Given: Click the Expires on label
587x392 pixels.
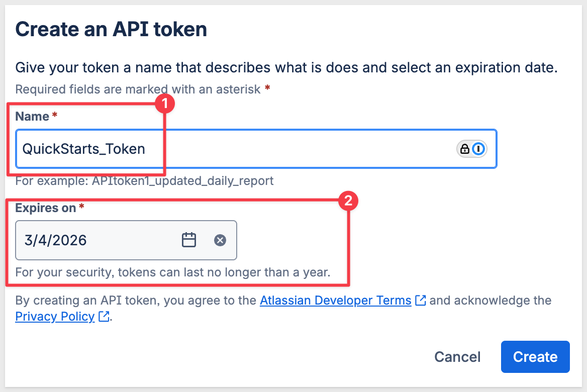Looking at the screenshot, I should click(46, 208).
